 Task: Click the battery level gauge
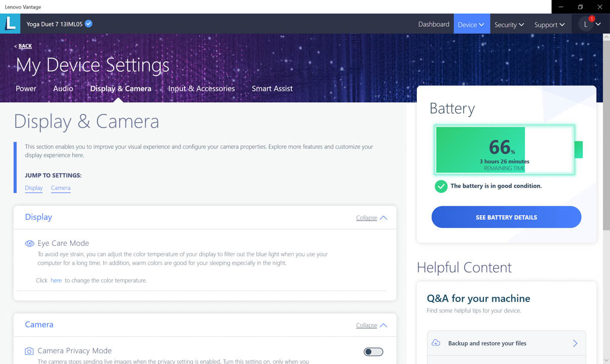(504, 150)
